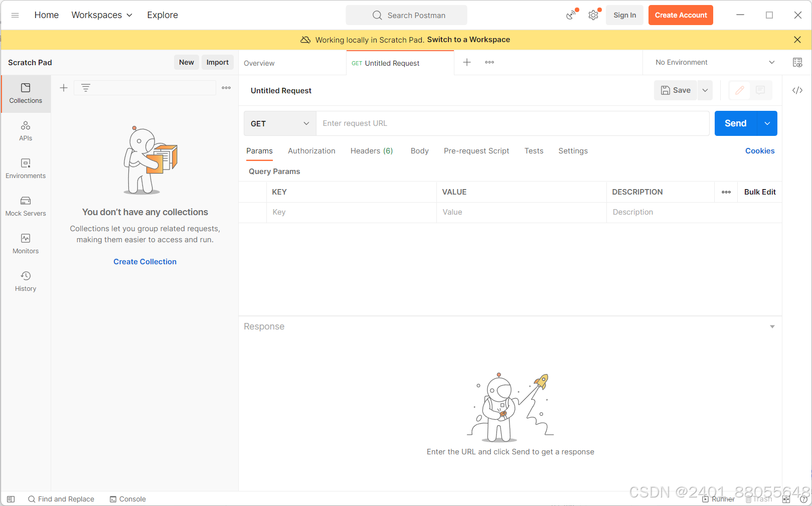812x506 pixels.
Task: Open the Environments sidebar section
Action: tap(26, 169)
